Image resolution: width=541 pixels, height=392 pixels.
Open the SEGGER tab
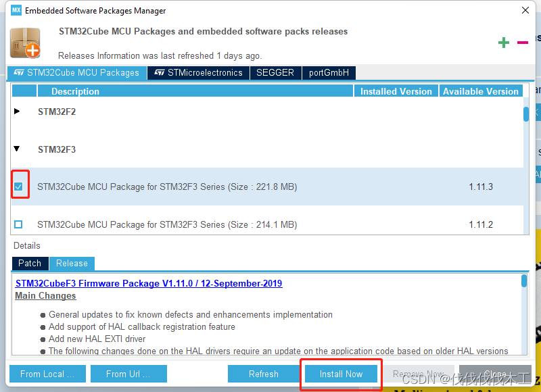pyautogui.click(x=275, y=72)
